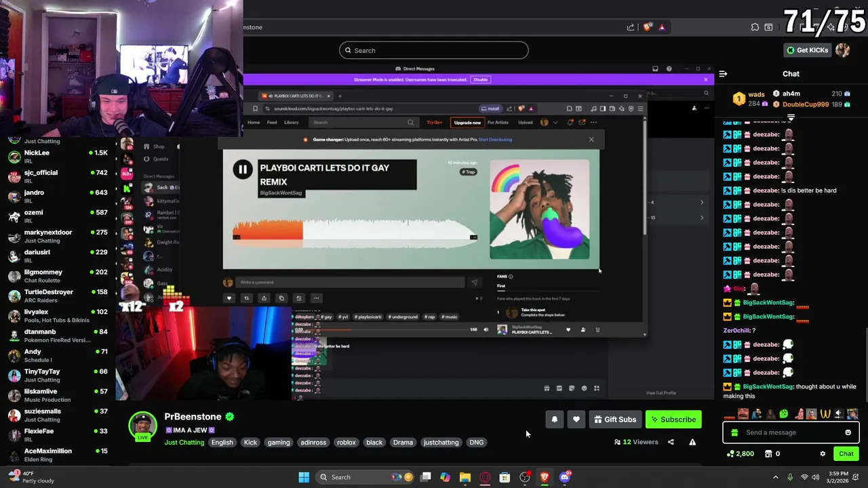The image size is (868, 488).
Task: Click SoundCloud track share icon
Action: click(264, 298)
